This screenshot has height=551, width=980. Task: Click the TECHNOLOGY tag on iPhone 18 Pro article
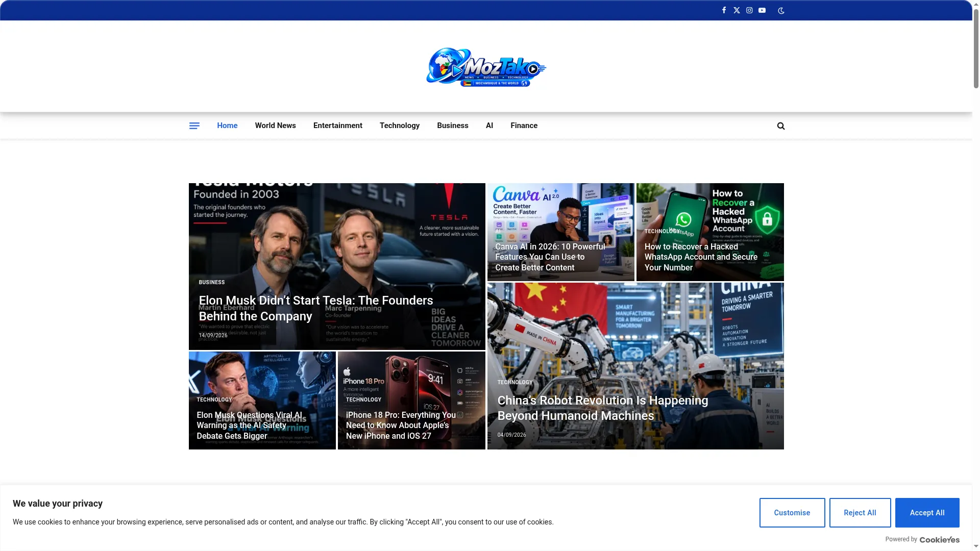point(363,399)
